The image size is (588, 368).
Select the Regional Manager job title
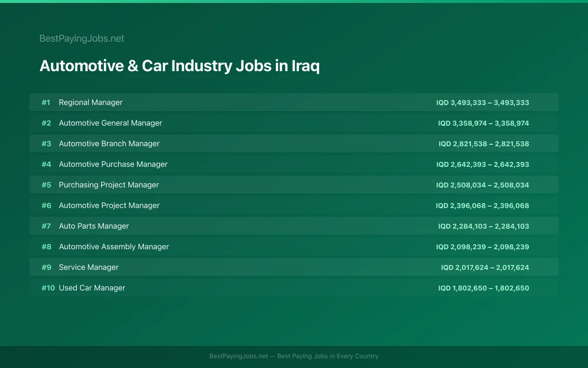(x=91, y=103)
